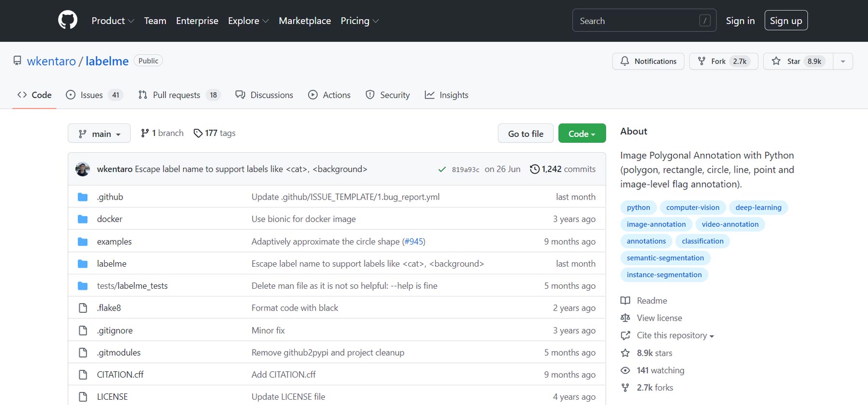Click the file icon for .gitmodules

tap(83, 352)
